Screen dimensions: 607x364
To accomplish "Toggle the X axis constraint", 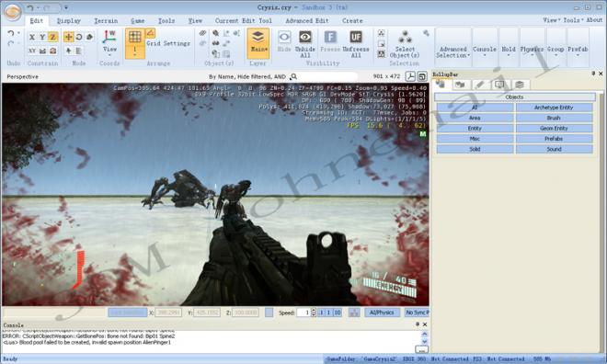I will [x=32, y=37].
